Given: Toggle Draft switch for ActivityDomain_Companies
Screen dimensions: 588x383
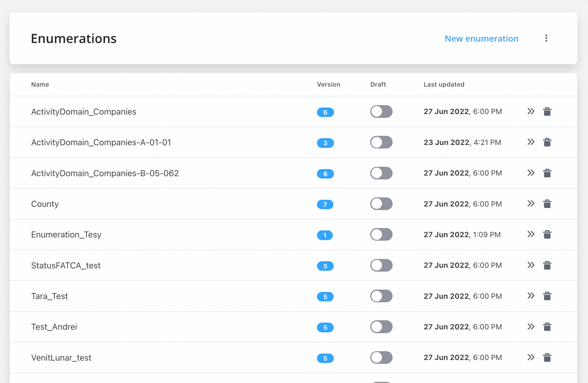Looking at the screenshot, I should [381, 112].
